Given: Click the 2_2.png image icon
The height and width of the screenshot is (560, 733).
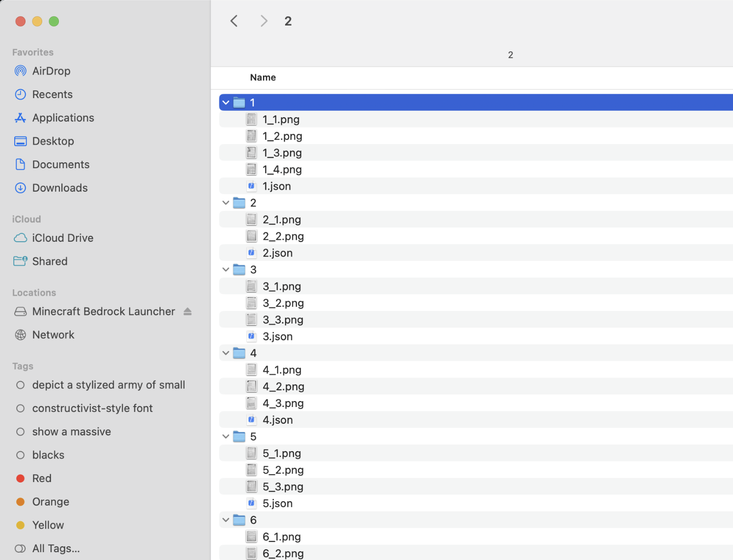Looking at the screenshot, I should pos(252,236).
